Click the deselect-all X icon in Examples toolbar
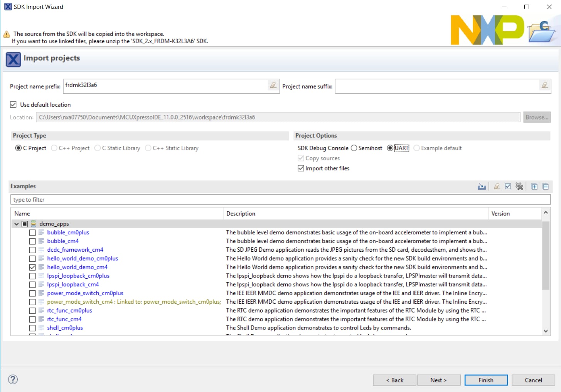The height and width of the screenshot is (392, 561). pyautogui.click(x=519, y=187)
